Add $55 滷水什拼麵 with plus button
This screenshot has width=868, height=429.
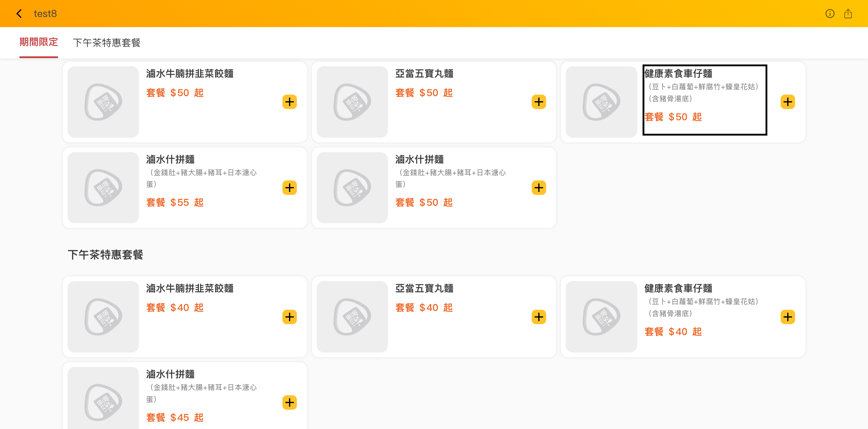point(289,188)
